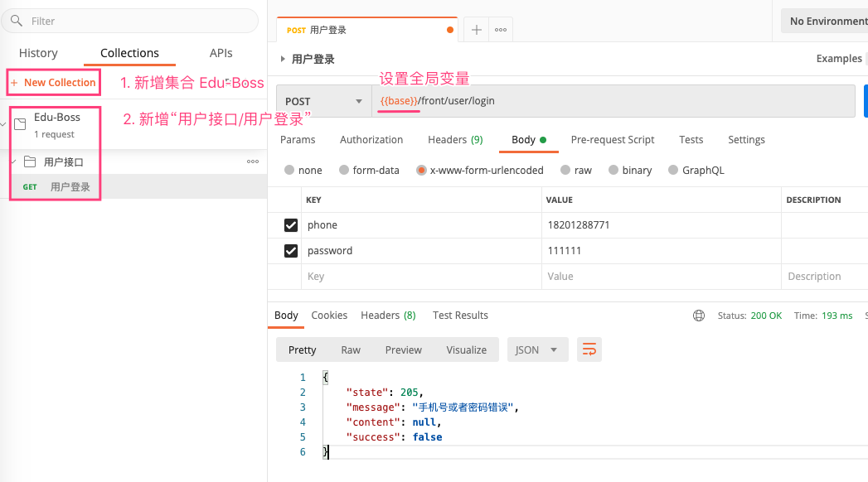Select the Edu-Boss collection row

tap(133, 124)
